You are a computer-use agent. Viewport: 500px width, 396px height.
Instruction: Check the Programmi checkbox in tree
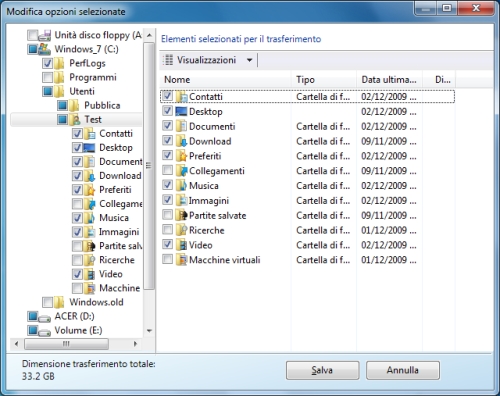click(48, 77)
